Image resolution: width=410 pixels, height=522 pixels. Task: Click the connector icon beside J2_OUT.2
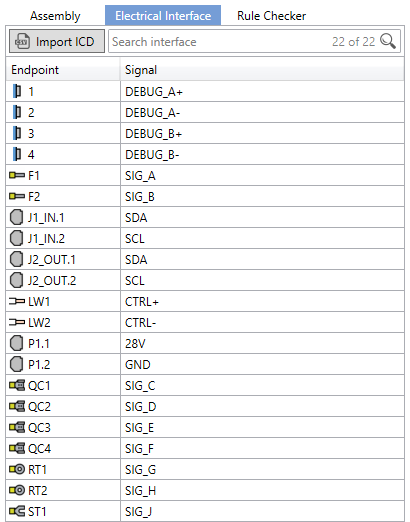(x=16, y=280)
